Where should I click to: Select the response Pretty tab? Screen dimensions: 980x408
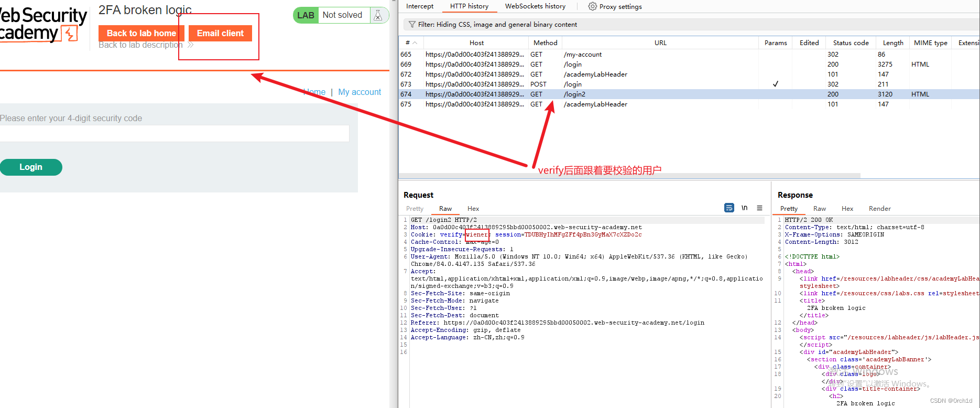coord(789,209)
